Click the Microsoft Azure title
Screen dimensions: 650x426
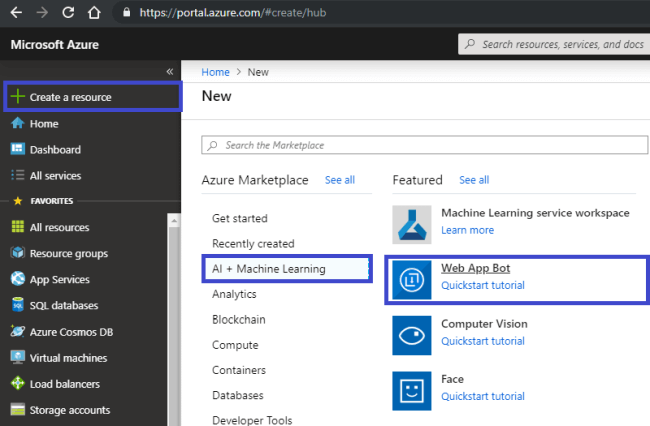tap(55, 45)
